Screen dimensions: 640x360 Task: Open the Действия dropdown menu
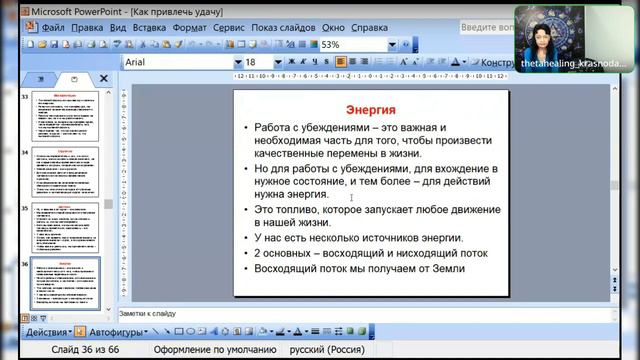[49, 332]
